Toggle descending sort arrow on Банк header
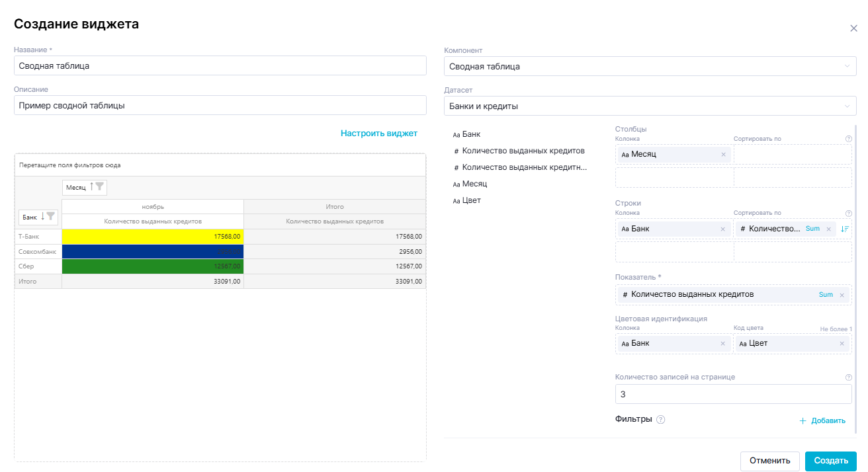The image size is (868, 472). point(42,216)
